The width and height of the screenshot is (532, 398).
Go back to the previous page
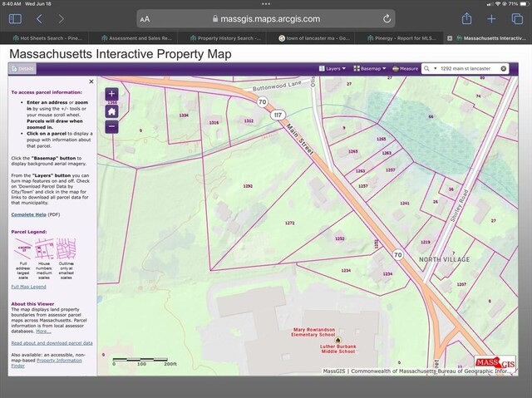[39, 18]
